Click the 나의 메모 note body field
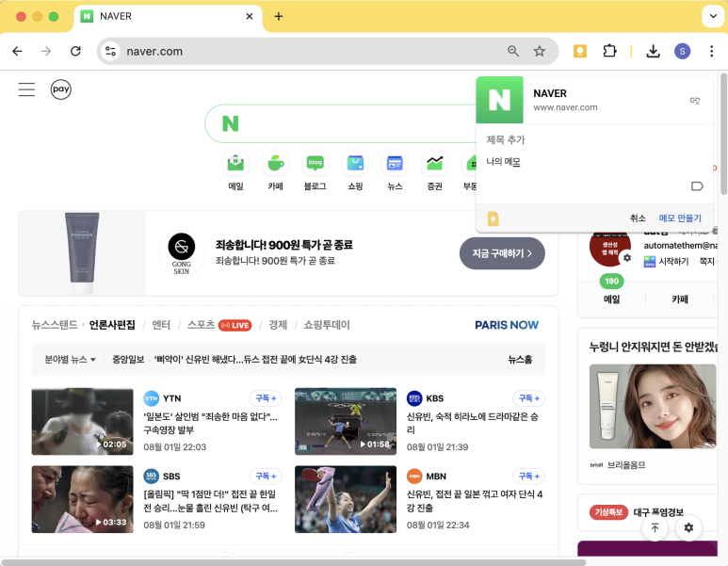Screen dimensions: 728x566 [x=594, y=162]
